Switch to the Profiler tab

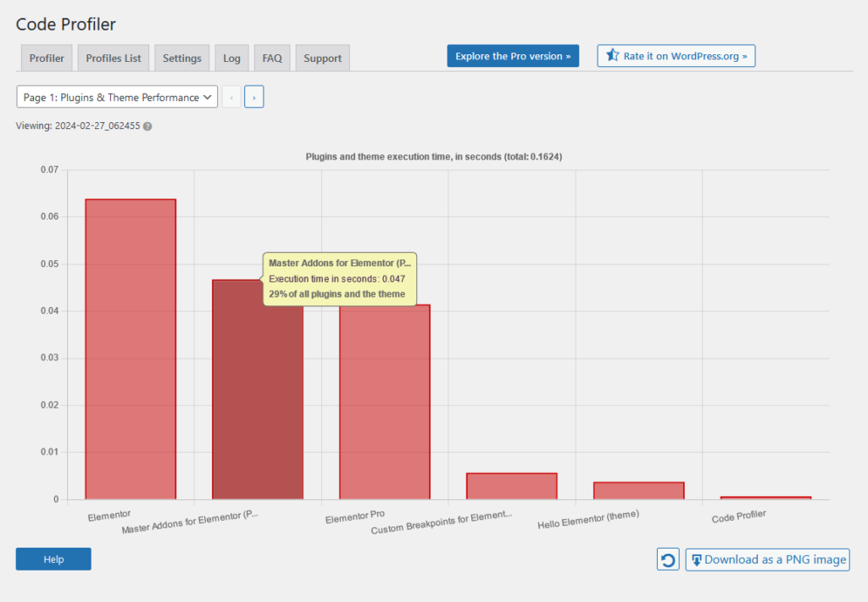[47, 59]
